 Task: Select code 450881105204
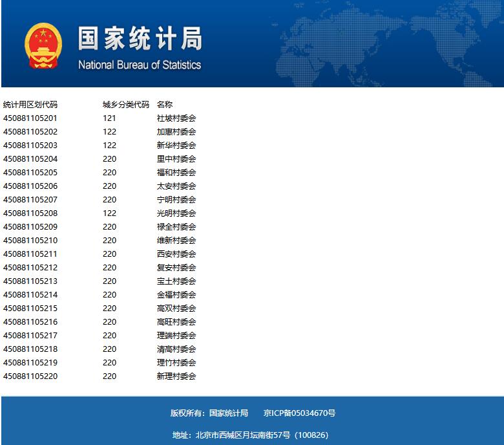coord(30,159)
